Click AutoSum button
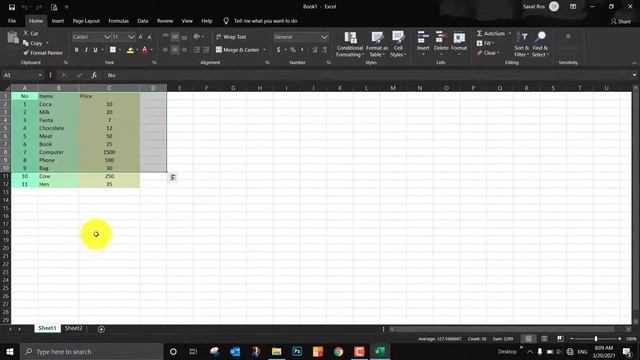This screenshot has height=360, width=640. [x=491, y=33]
